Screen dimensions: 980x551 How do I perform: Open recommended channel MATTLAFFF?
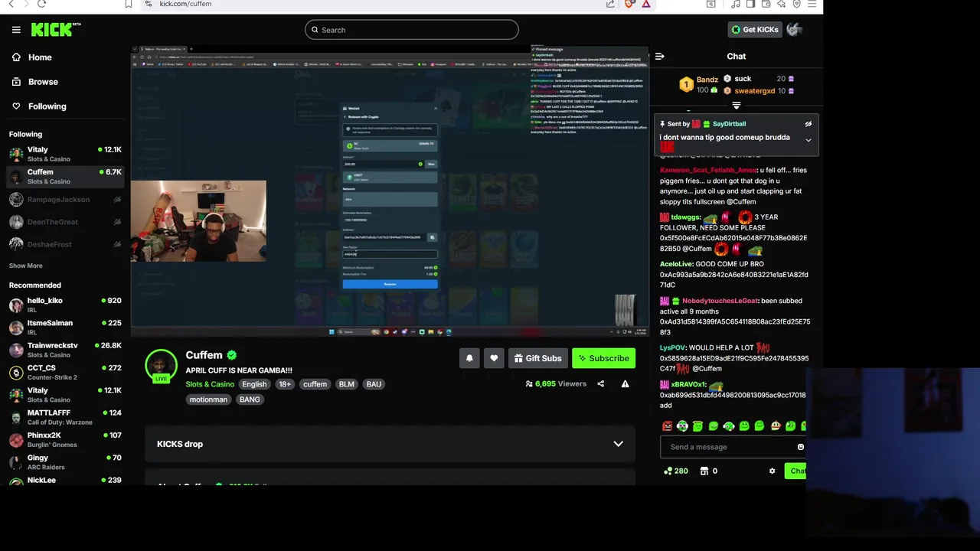64,417
